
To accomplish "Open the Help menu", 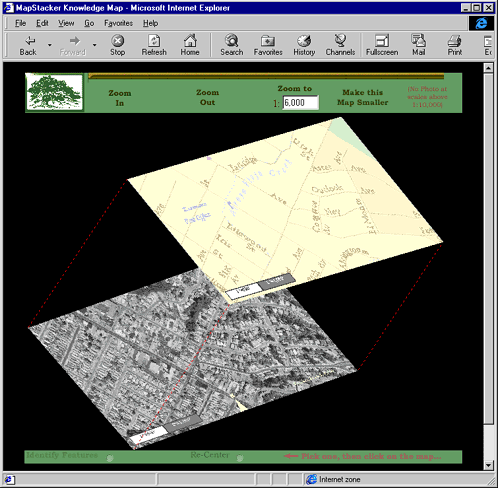I will point(150,23).
